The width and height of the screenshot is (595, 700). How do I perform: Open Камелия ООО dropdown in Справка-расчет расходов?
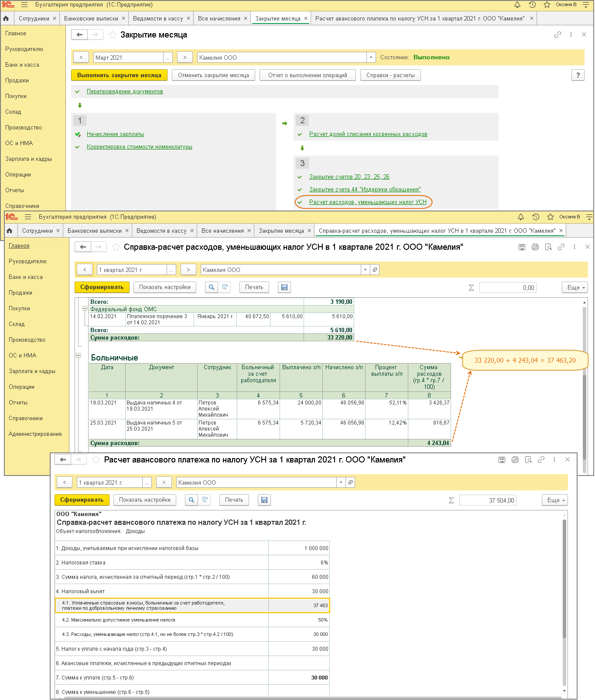366,270
